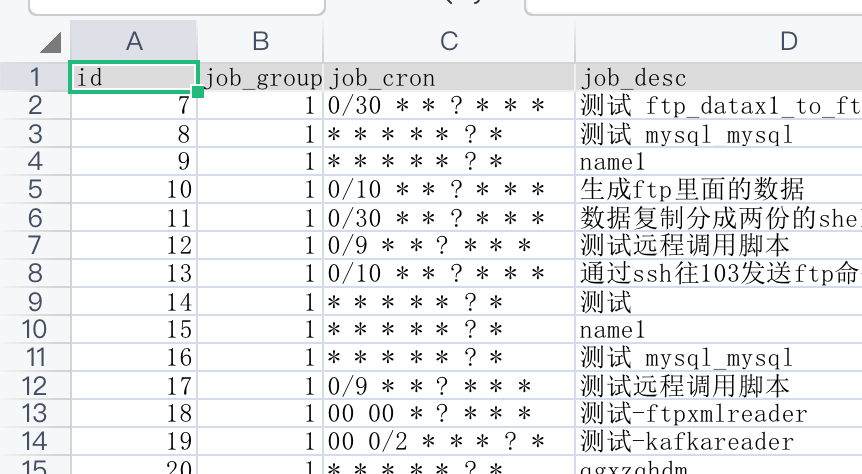
Task: Click job_cron cell '00 00 * ? * * *'
Action: click(x=449, y=413)
